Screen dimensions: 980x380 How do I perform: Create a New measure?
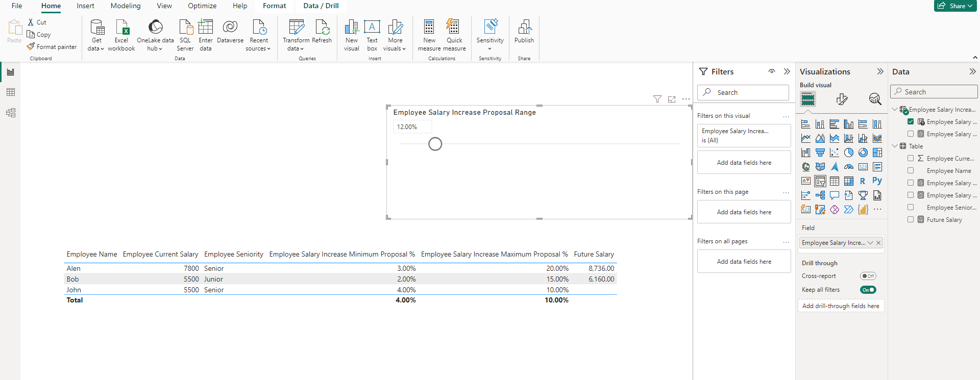[429, 35]
